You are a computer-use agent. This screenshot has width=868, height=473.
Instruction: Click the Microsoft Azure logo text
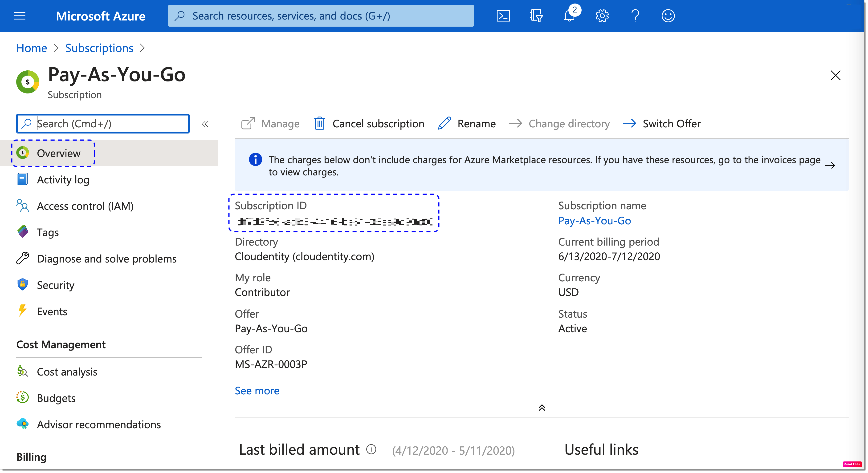(100, 16)
